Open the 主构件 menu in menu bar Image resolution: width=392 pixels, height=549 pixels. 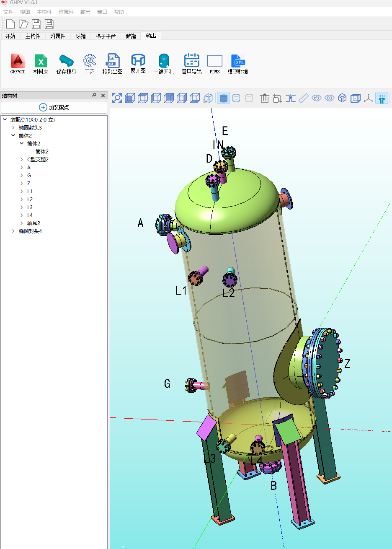click(x=44, y=12)
